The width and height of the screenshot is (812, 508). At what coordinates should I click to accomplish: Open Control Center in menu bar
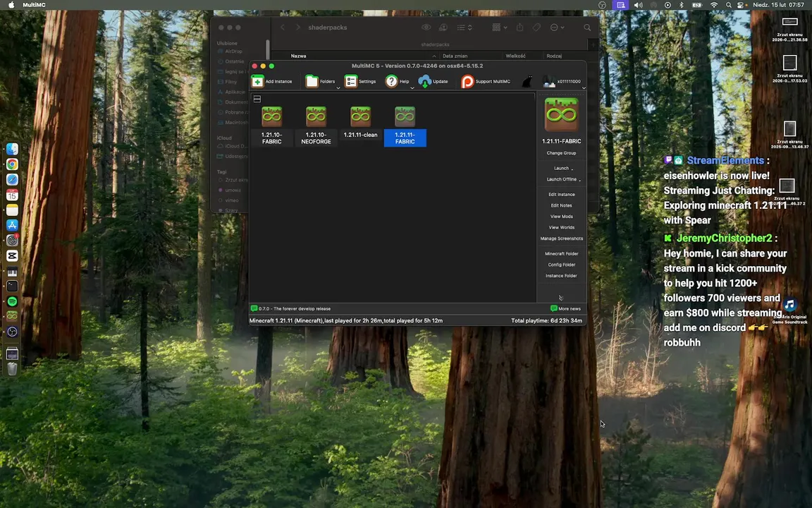(741, 5)
